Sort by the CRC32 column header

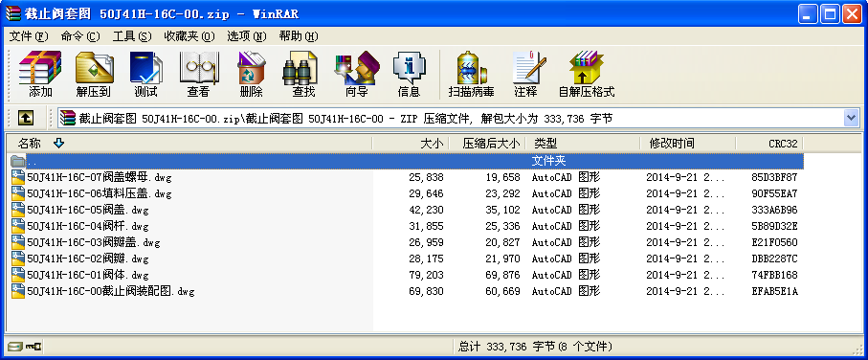click(769, 144)
